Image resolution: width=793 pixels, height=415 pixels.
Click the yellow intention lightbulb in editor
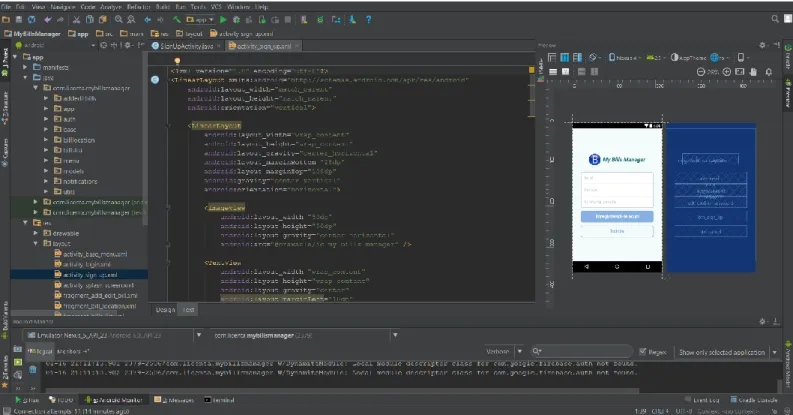click(x=177, y=61)
